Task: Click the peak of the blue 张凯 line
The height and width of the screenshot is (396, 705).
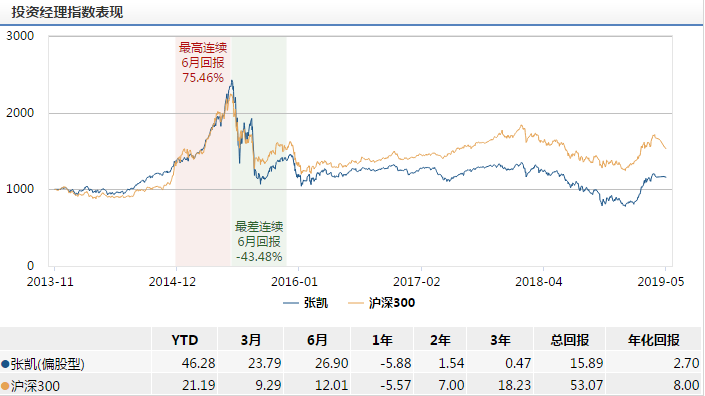Action: [x=232, y=81]
